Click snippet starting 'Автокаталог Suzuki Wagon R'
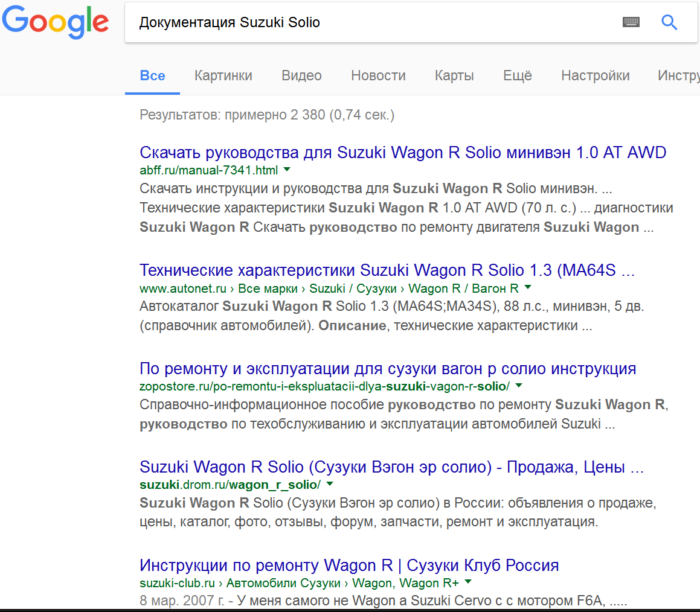Image resolution: width=700 pixels, height=612 pixels. (392, 316)
